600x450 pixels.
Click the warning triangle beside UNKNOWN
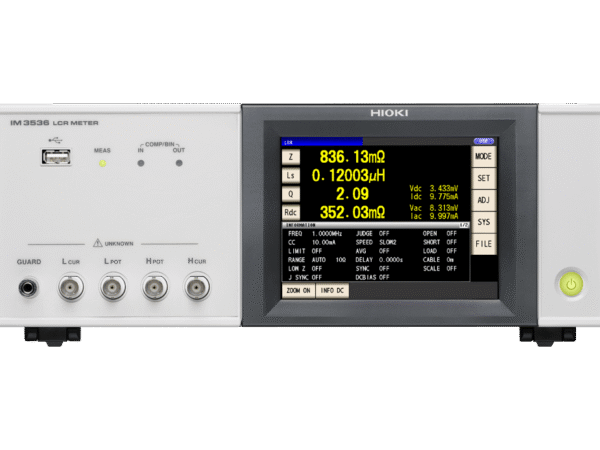coord(98,243)
